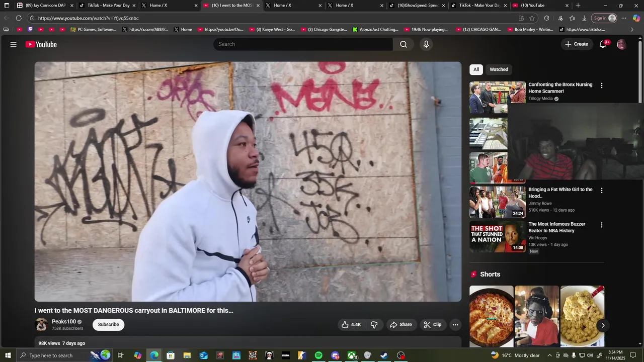644x362 pixels.
Task: Open Outlook from the taskbar
Action: point(203,355)
